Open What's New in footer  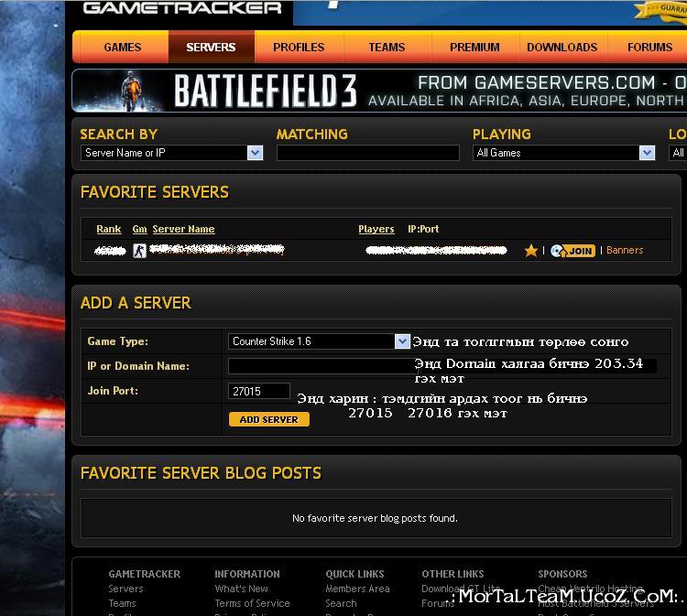(242, 589)
